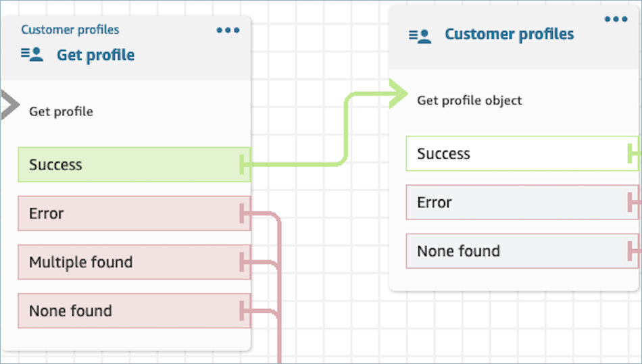Click Success output connector on Get profile block
This screenshot has height=364, width=642.
243,164
